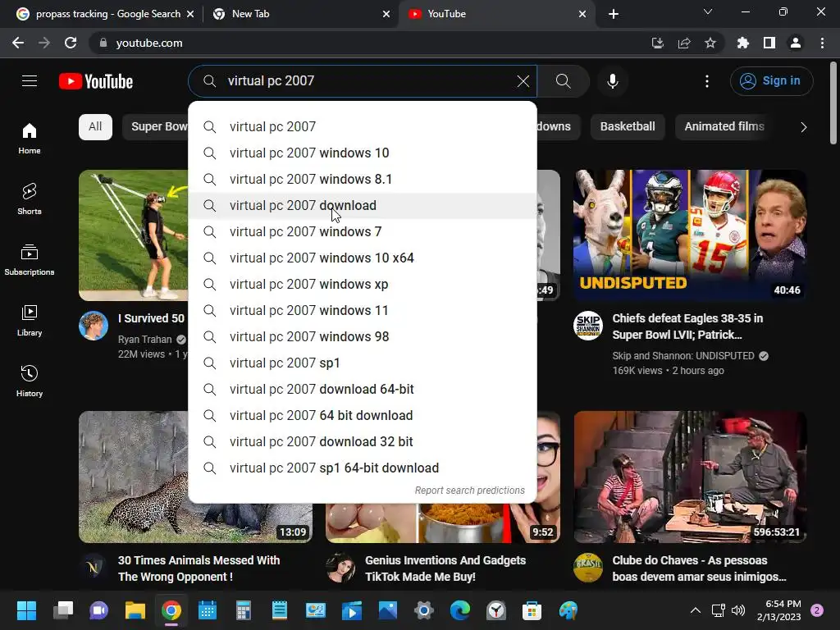Select suggestion 'virtual pc 2007 sp1 64-bit download'
Image resolution: width=840 pixels, height=630 pixels.
tap(362, 468)
